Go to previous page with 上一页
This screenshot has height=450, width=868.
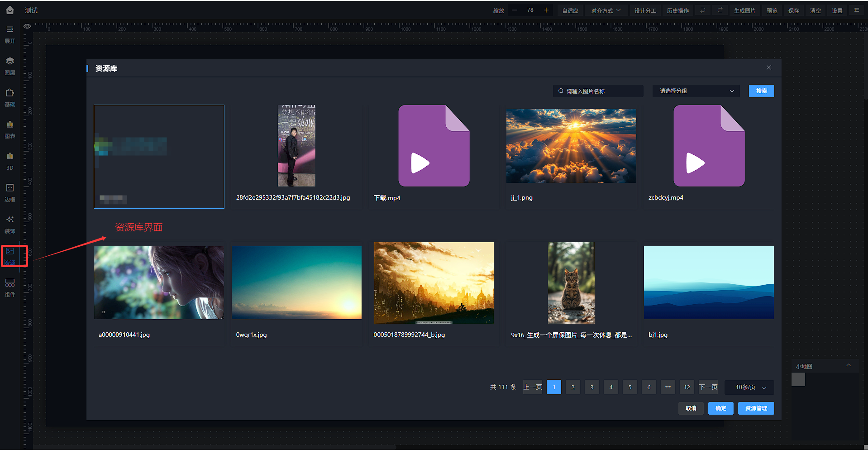533,387
